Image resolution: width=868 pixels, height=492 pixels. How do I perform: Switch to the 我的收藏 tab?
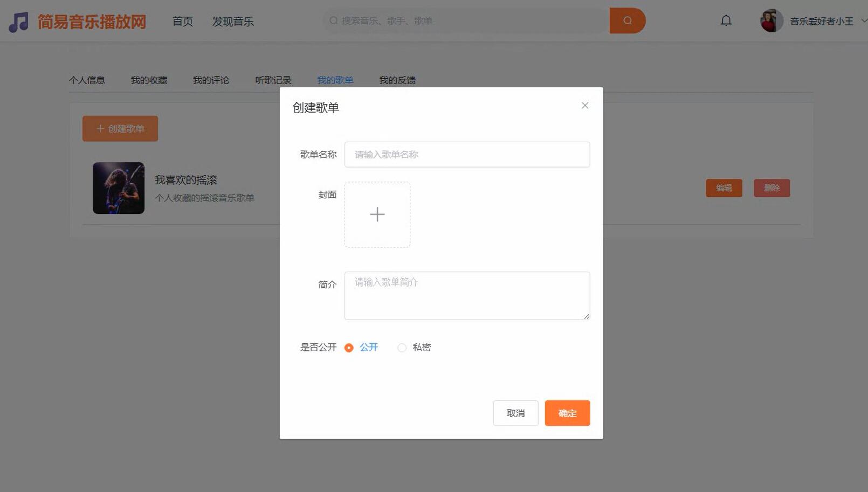pyautogui.click(x=149, y=80)
